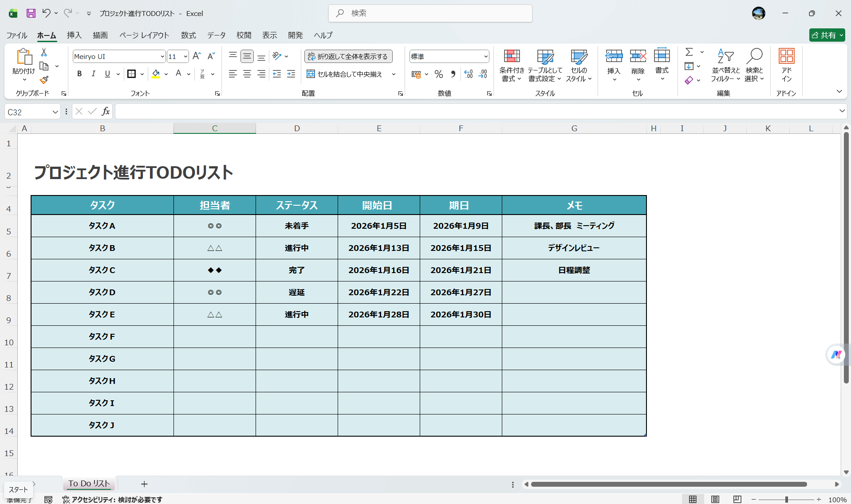Switch to the データ ribbon tab
This screenshot has width=851, height=504.
[x=216, y=35]
